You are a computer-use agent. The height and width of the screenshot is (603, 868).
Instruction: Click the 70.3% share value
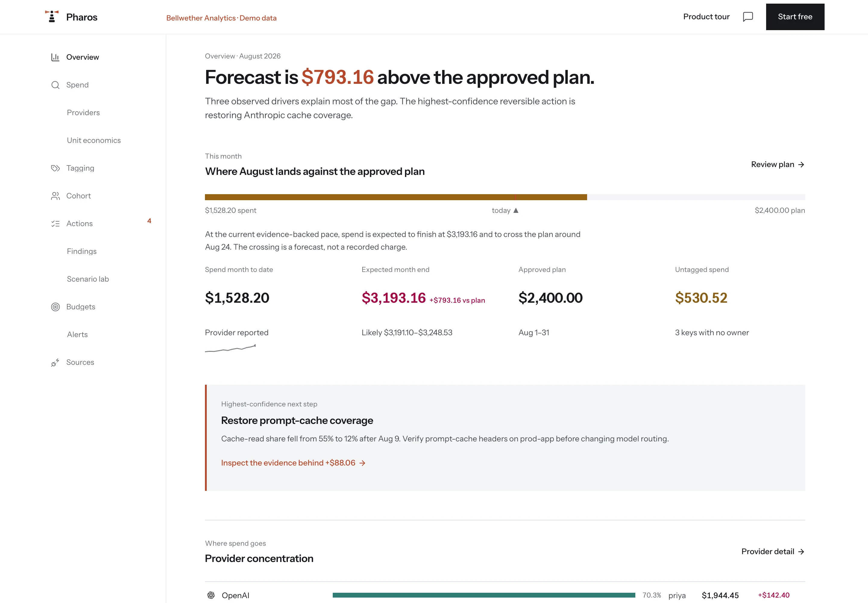652,595
